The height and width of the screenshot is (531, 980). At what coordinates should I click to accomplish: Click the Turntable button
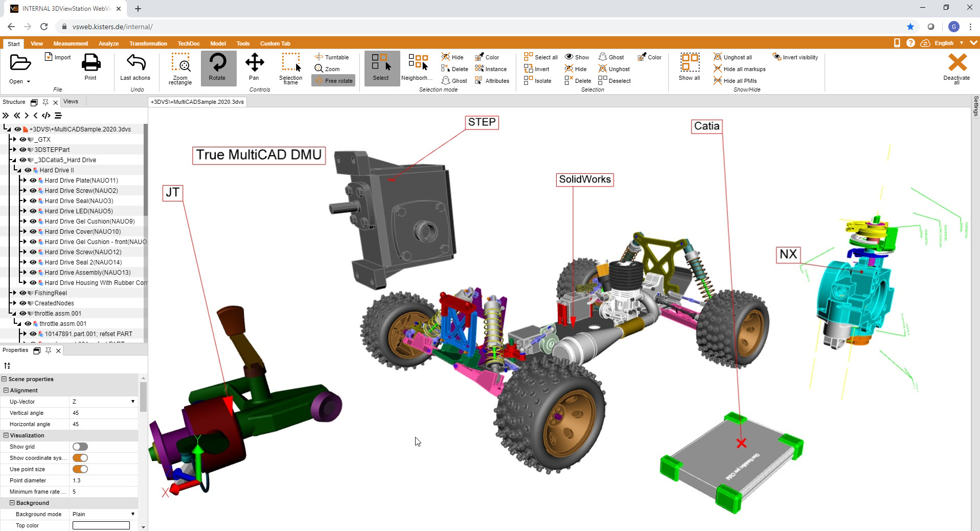pos(332,57)
